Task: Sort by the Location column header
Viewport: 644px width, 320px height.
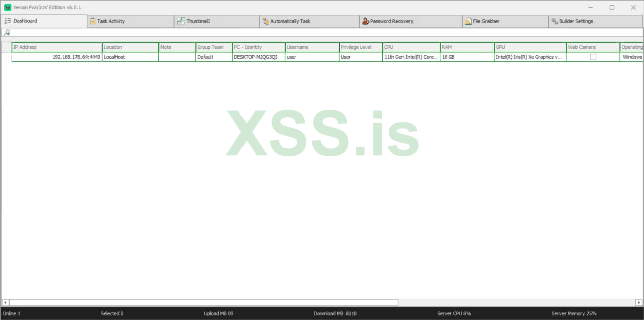Action: 130,47
